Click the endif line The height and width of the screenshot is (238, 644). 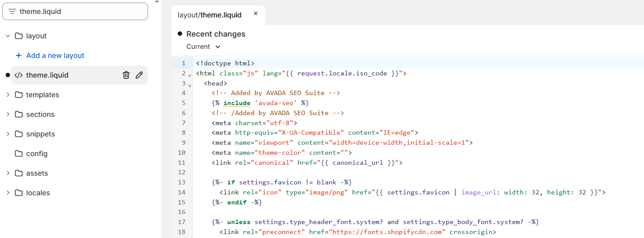click(237, 202)
